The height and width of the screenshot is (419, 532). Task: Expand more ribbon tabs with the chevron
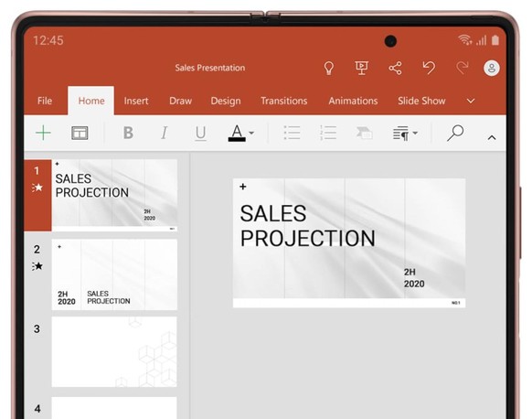click(471, 101)
